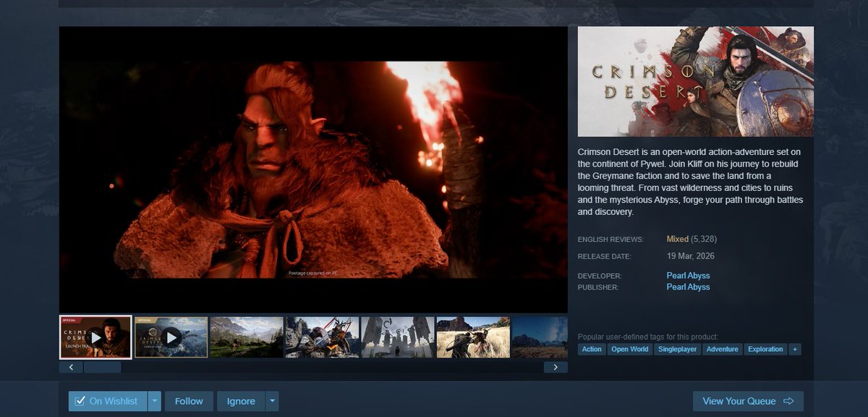The image size is (868, 417).
Task: Select the Open World tag
Action: (x=629, y=349)
